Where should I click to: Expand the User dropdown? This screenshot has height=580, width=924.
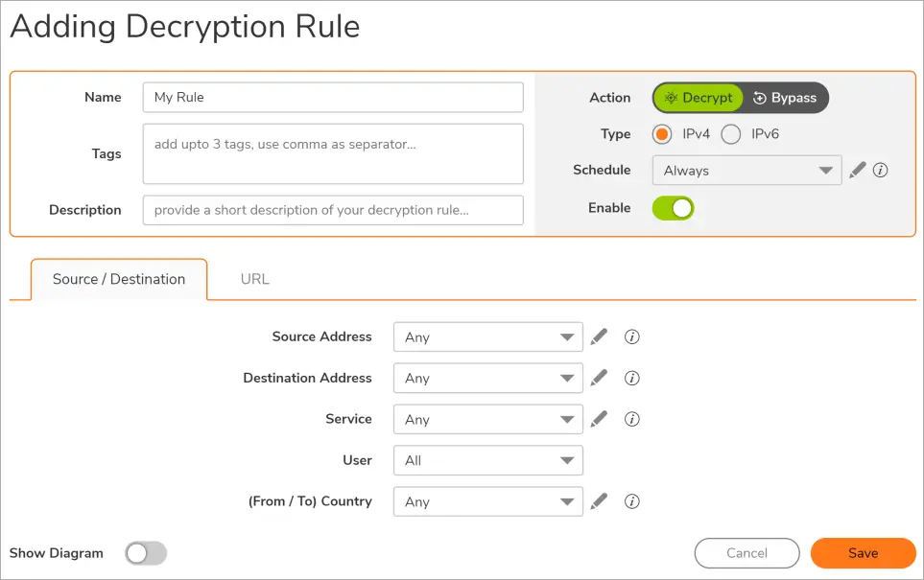coord(488,460)
